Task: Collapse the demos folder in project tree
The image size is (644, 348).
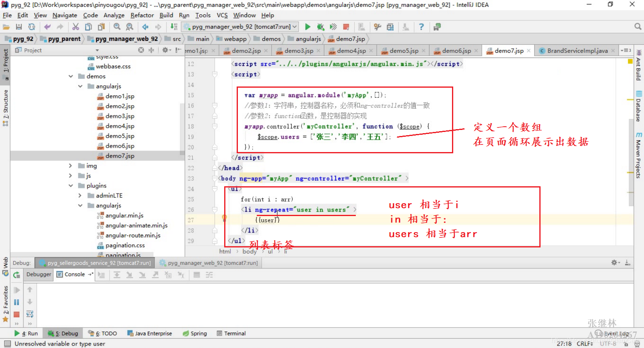Action: click(71, 76)
